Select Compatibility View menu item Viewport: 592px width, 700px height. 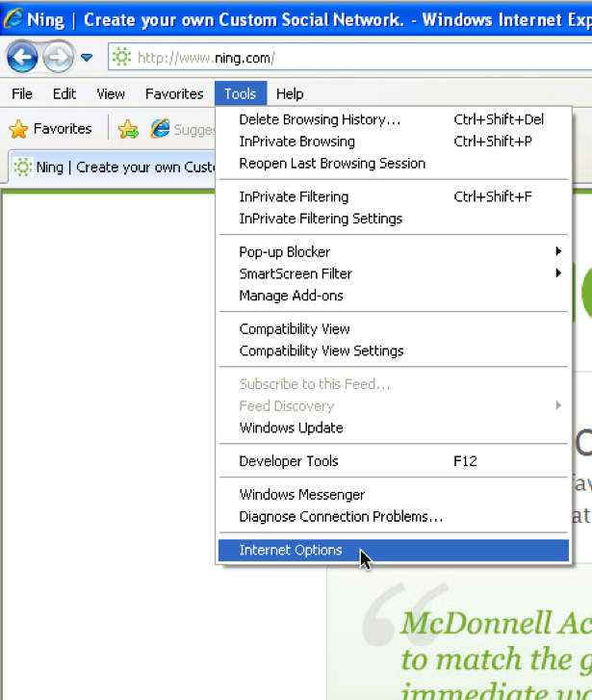click(x=394, y=329)
